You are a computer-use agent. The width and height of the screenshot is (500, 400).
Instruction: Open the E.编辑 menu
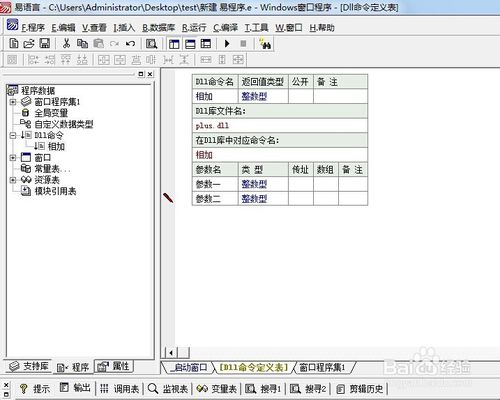[x=63, y=28]
